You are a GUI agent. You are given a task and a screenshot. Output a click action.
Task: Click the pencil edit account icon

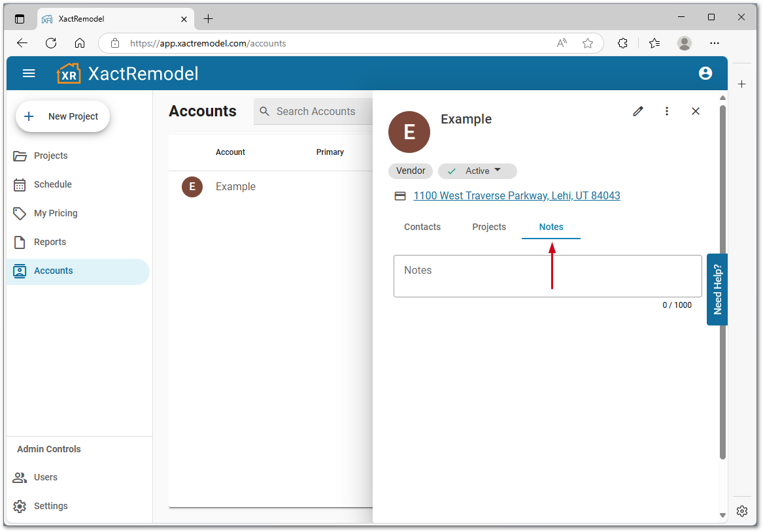637,111
